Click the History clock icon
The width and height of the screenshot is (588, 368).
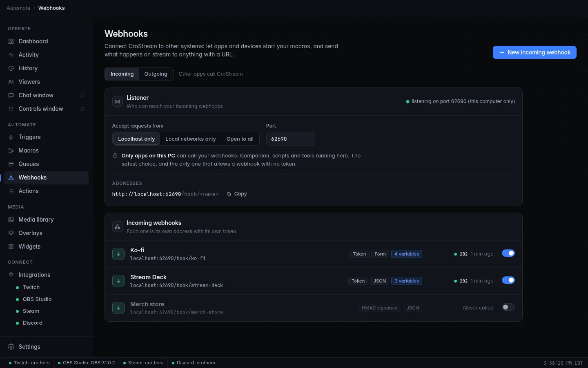[11, 68]
